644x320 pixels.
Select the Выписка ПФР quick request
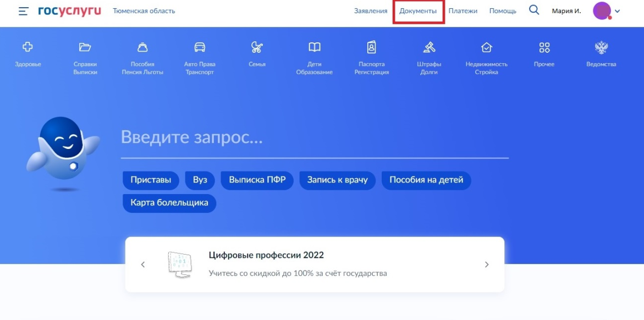(x=257, y=180)
